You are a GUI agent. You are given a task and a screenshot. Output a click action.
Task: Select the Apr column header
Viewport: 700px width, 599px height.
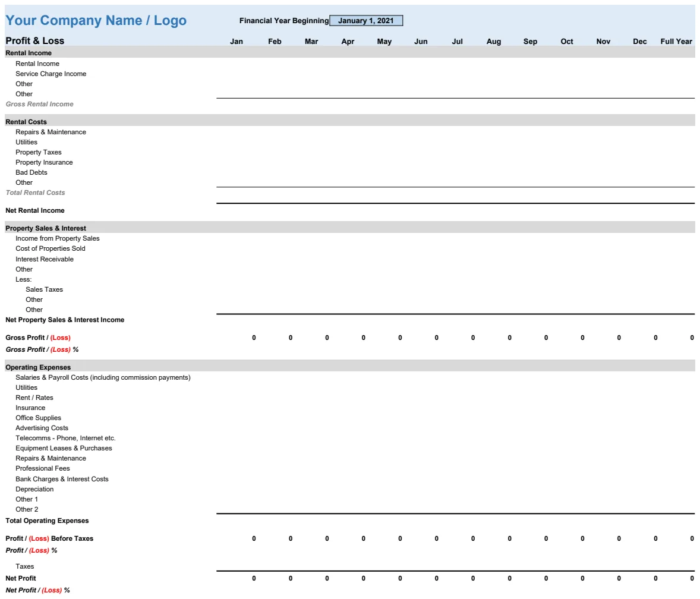coord(348,42)
